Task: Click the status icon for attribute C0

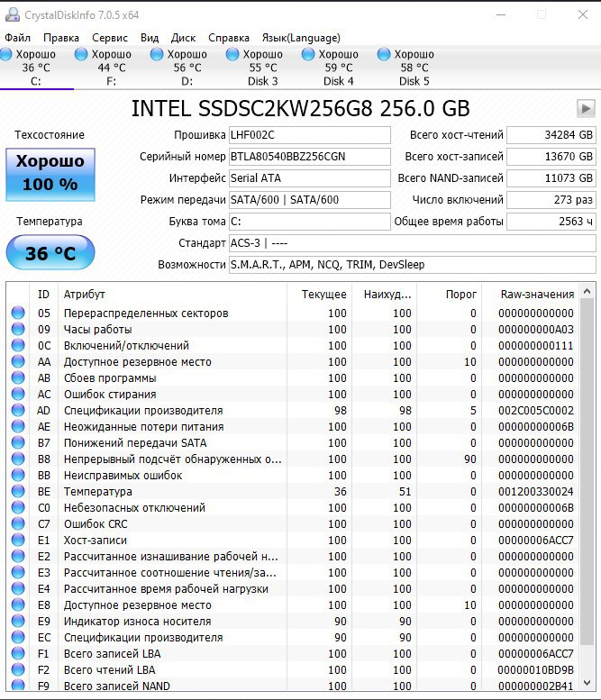Action: 18,507
